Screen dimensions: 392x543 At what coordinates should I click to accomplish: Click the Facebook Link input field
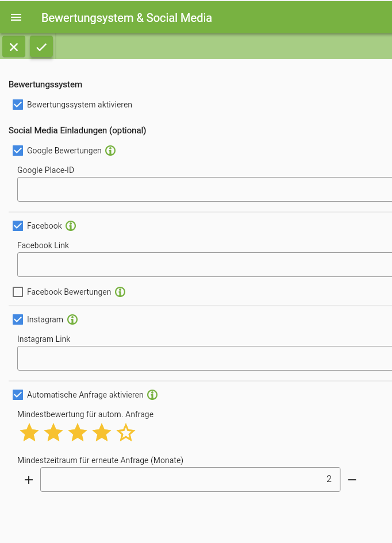(x=205, y=264)
